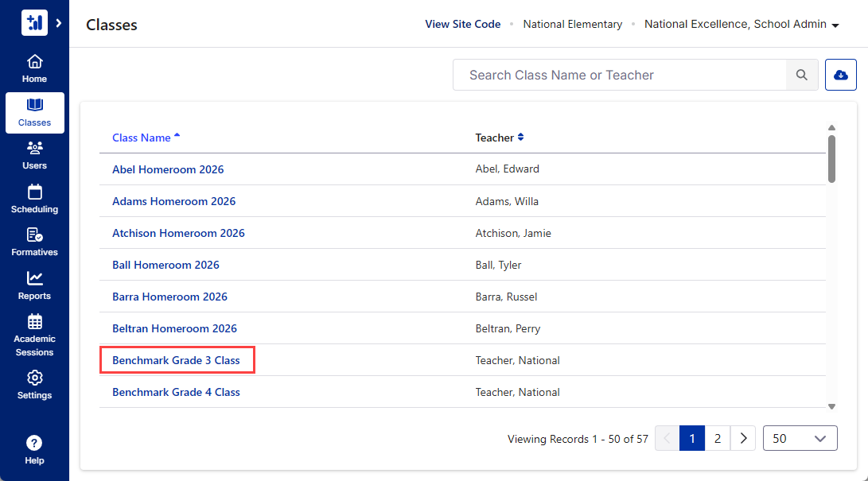The width and height of the screenshot is (868, 481).
Task: Go to page 2 of results
Action: pos(718,438)
